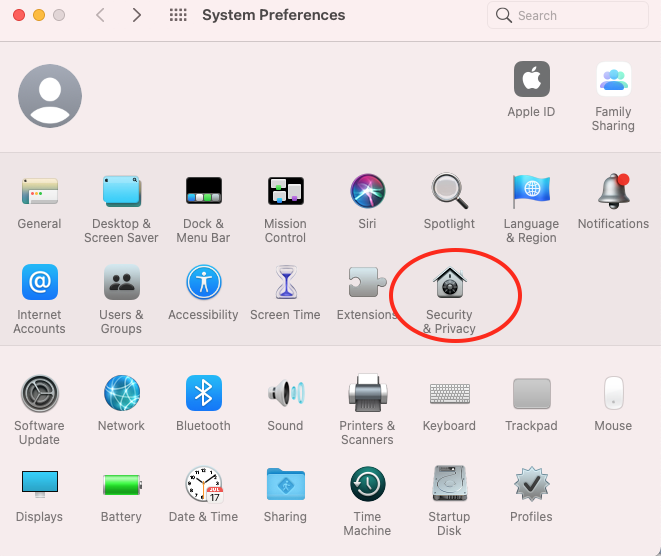The image size is (661, 556).
Task: Minimize window with the yellow button
Action: click(39, 15)
